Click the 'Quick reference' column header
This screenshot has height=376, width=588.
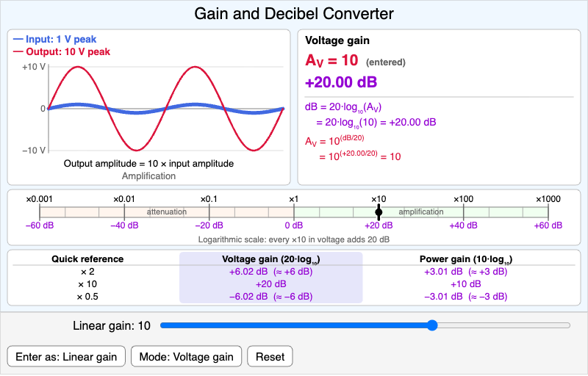click(87, 259)
